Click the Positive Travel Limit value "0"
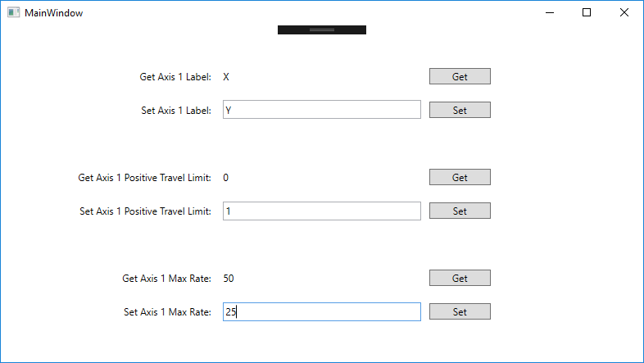The image size is (644, 363). (x=226, y=178)
